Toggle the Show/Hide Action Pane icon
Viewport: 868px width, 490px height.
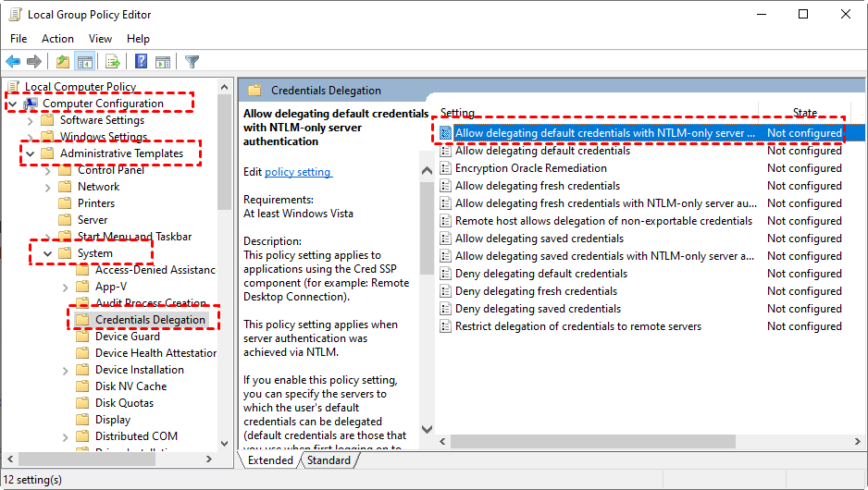(x=163, y=62)
